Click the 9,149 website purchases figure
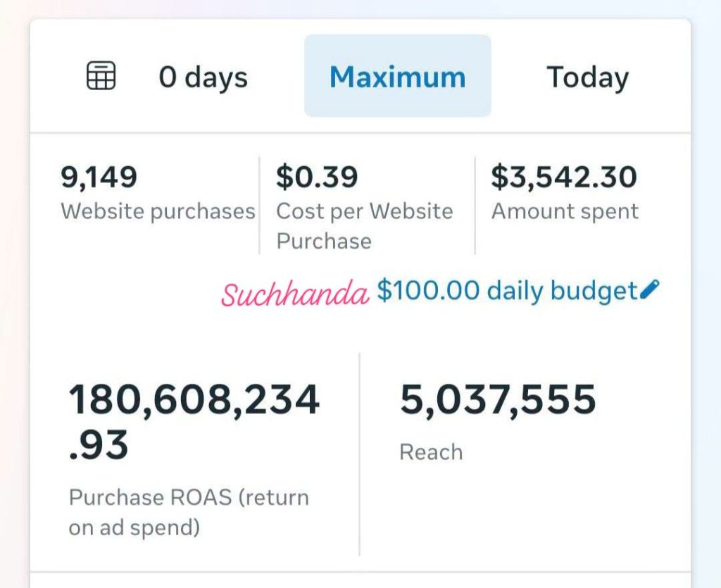 [99, 177]
